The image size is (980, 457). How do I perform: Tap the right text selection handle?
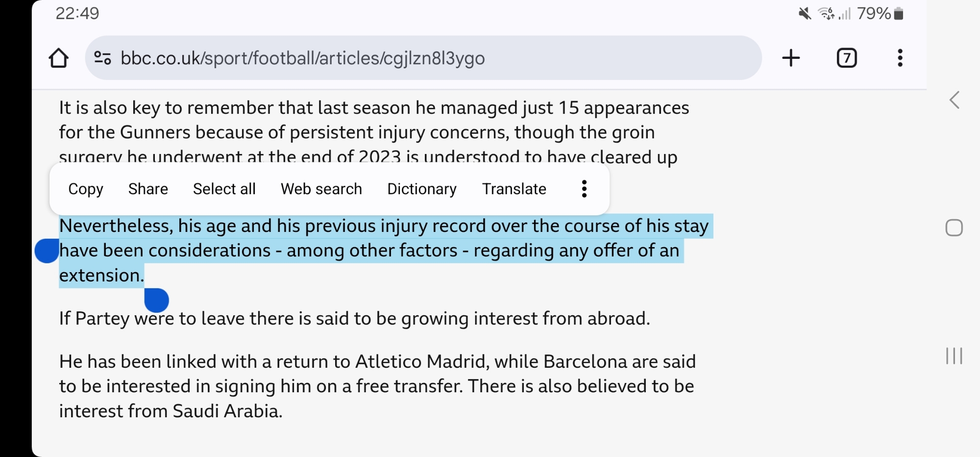[157, 300]
